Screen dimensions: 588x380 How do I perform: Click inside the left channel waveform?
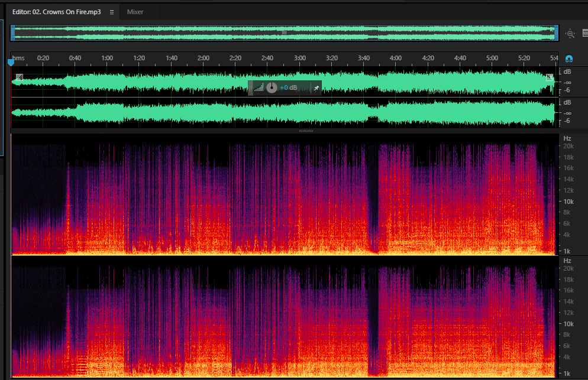tap(285, 82)
